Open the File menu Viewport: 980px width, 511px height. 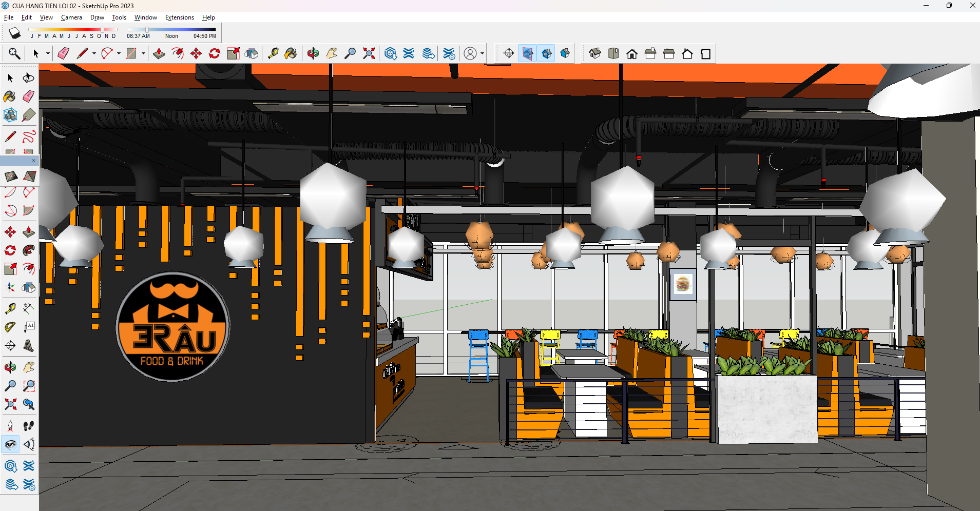9,17
